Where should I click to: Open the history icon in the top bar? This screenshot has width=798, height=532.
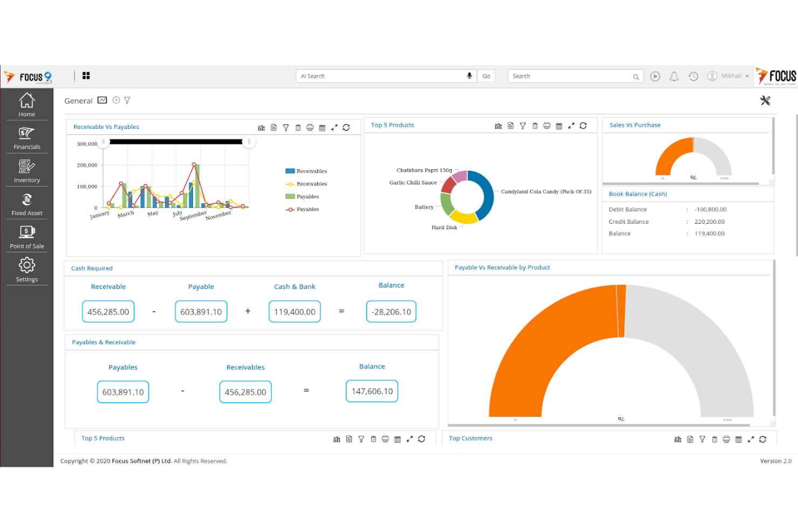693,75
